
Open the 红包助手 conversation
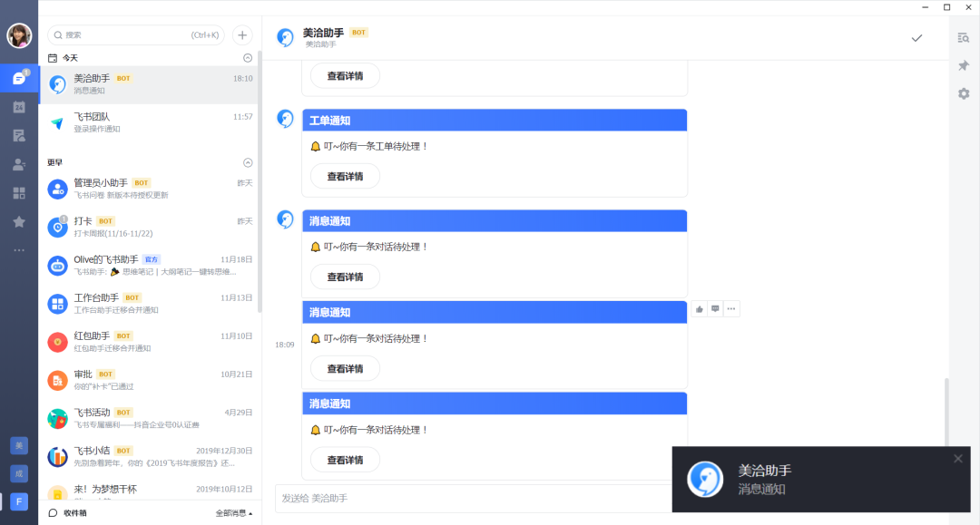tap(149, 342)
